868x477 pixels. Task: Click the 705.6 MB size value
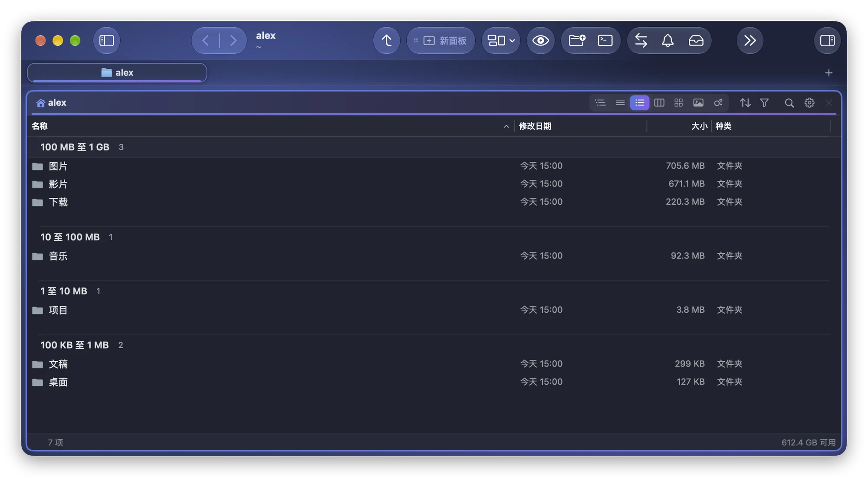tap(685, 166)
